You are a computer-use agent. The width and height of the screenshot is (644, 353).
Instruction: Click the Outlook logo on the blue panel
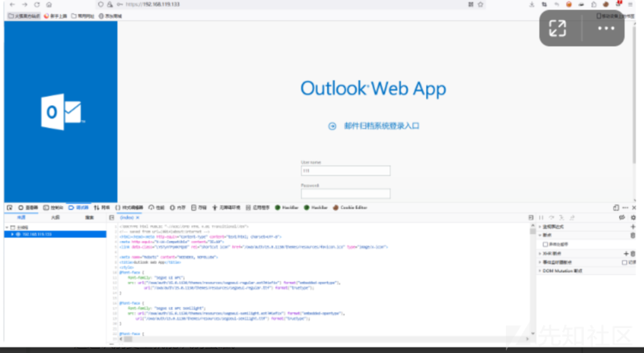[x=63, y=112]
